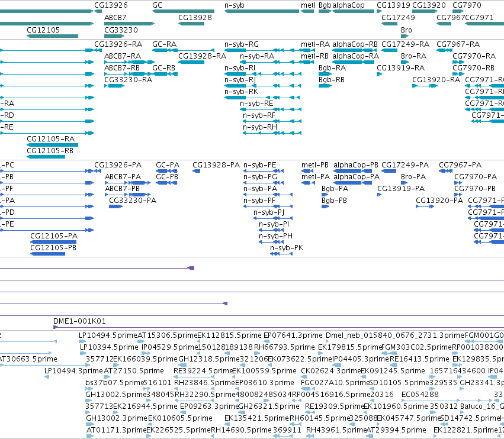This screenshot has width=504, height=439.
Task: Open EST EK112815.5prime
Action: (x=230, y=335)
